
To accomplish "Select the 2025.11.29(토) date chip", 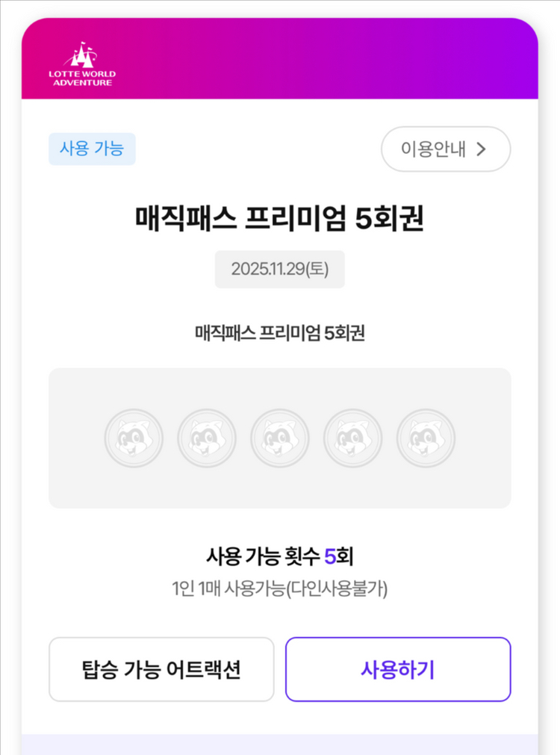I will (280, 270).
